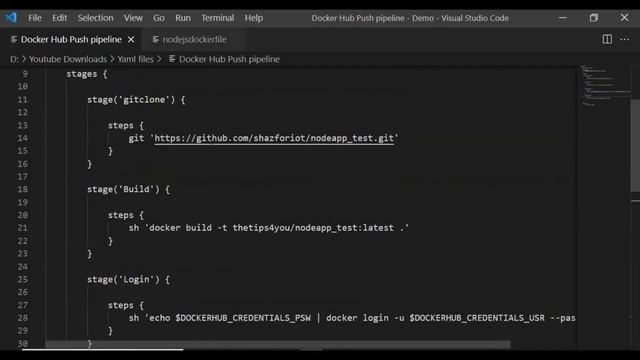The height and width of the screenshot is (360, 640).
Task: Open the File menu
Action: pos(35,18)
